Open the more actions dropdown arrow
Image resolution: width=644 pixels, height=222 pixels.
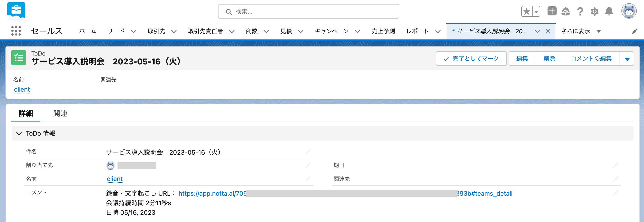click(627, 59)
